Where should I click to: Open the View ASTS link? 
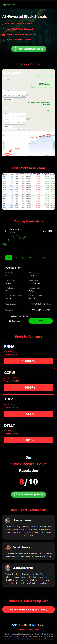click(47, 231)
